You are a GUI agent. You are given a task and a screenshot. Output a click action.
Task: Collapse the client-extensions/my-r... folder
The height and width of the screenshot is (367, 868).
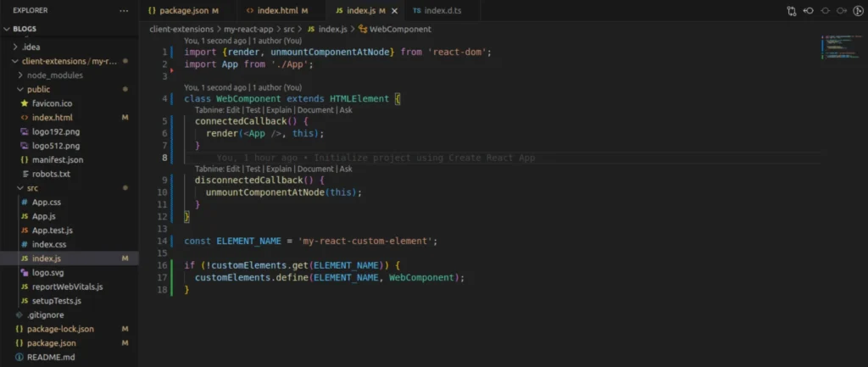70,61
